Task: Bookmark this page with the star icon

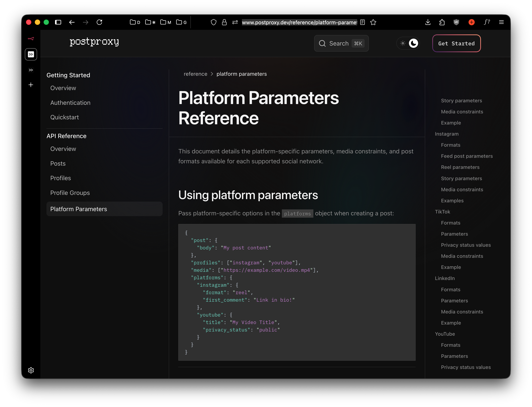Action: tap(373, 22)
